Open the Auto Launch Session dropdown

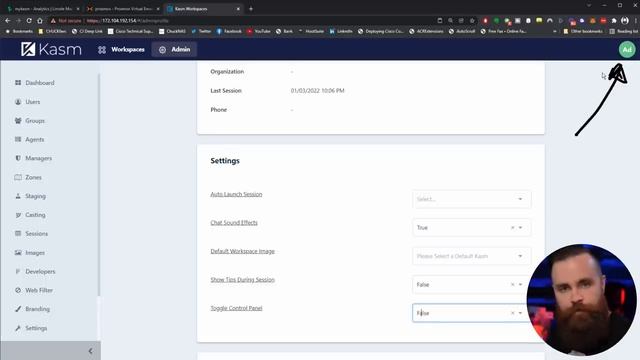472,199
